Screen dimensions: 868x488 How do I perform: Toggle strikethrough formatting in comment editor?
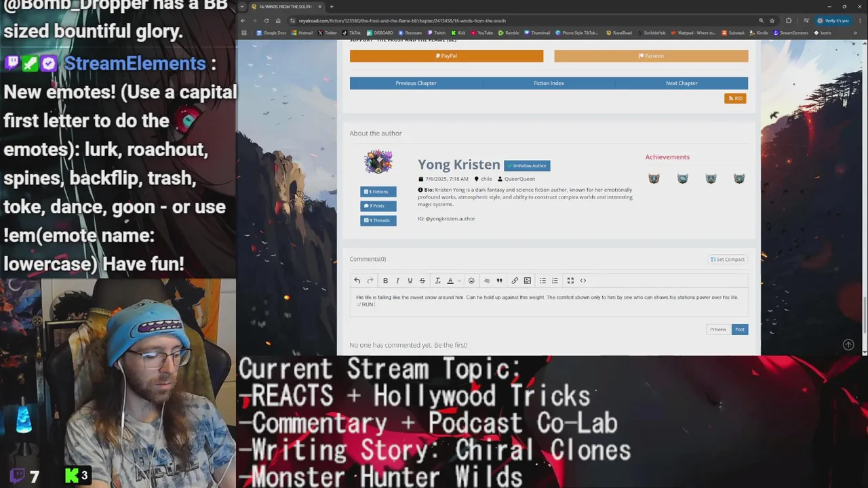click(x=422, y=281)
